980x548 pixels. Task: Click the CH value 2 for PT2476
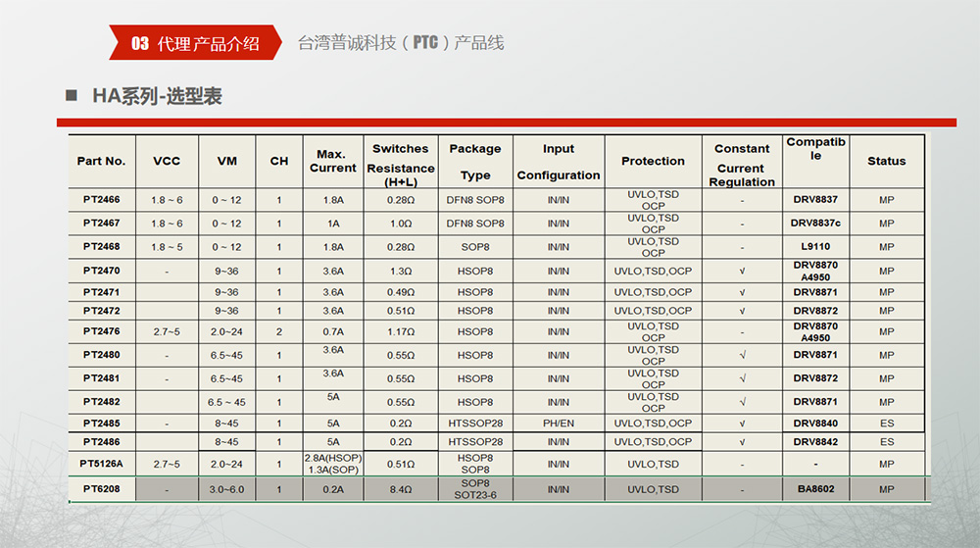click(278, 331)
